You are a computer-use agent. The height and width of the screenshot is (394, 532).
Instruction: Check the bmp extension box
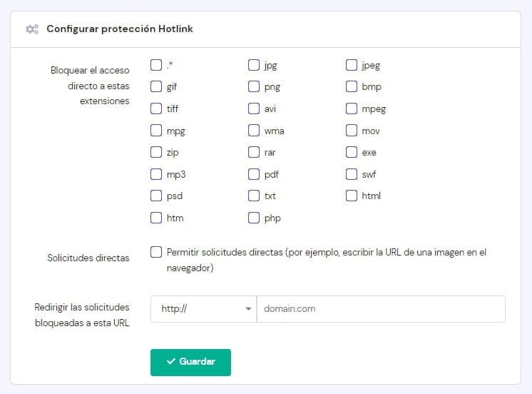[x=352, y=87]
